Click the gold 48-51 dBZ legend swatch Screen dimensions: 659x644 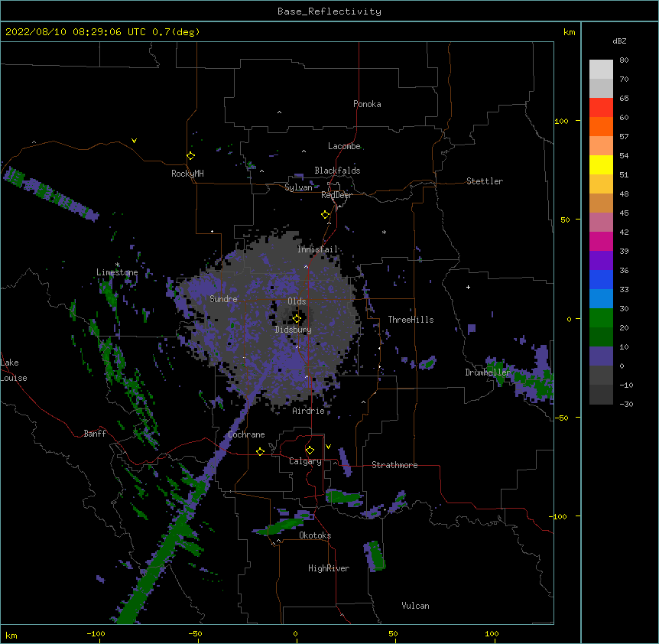pos(601,184)
